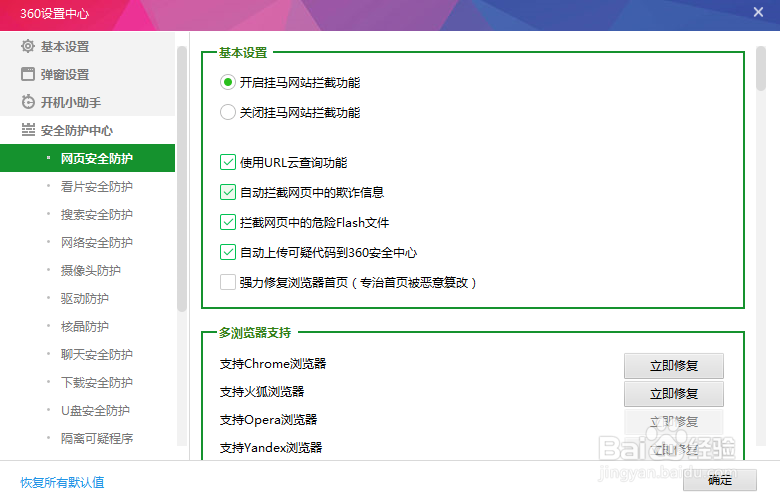Enable 强力修复浏览器首页 checkbox

point(228,282)
